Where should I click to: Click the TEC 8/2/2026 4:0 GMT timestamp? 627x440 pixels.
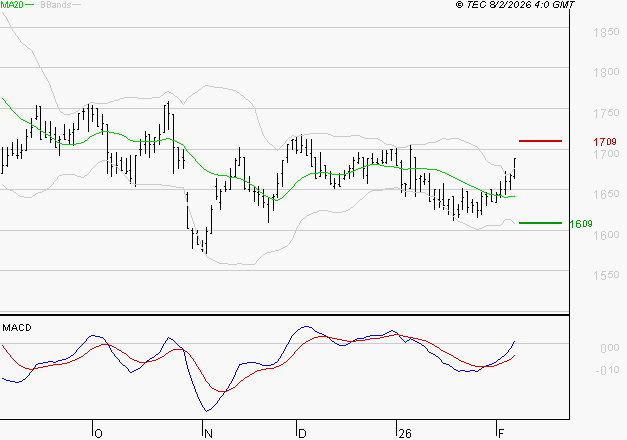515,4
